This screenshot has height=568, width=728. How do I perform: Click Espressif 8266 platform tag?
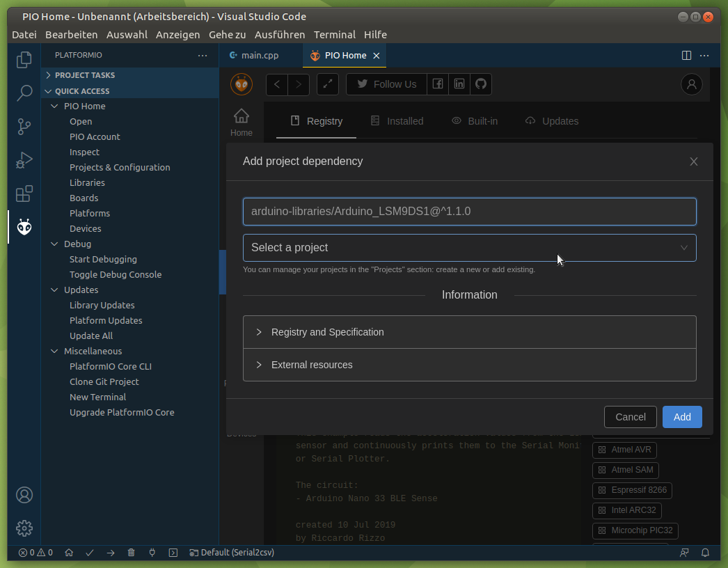pos(633,491)
